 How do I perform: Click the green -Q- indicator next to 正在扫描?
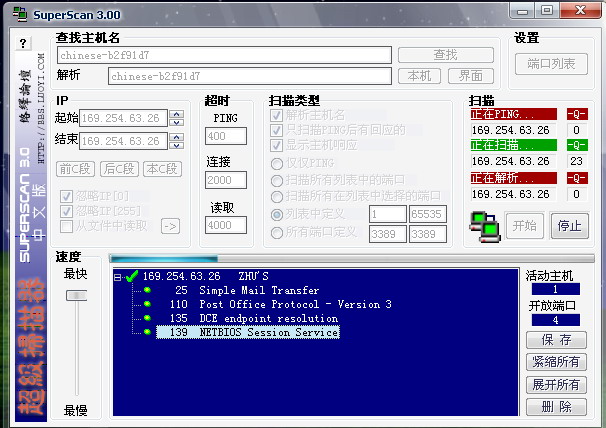pos(577,145)
